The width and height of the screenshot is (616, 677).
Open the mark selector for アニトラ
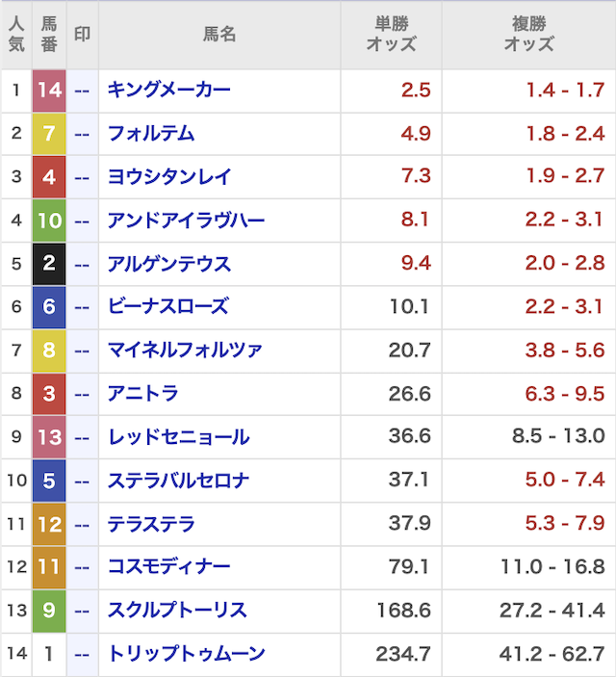[82, 394]
